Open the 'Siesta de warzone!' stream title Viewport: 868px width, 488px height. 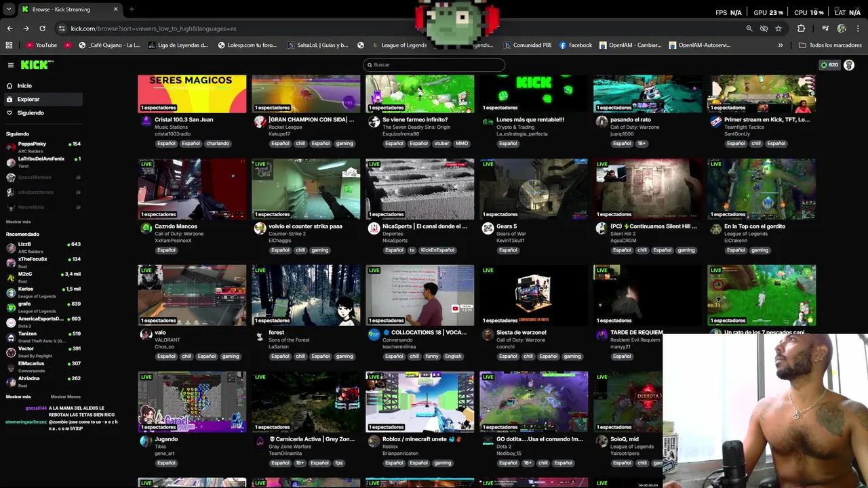(x=521, y=333)
